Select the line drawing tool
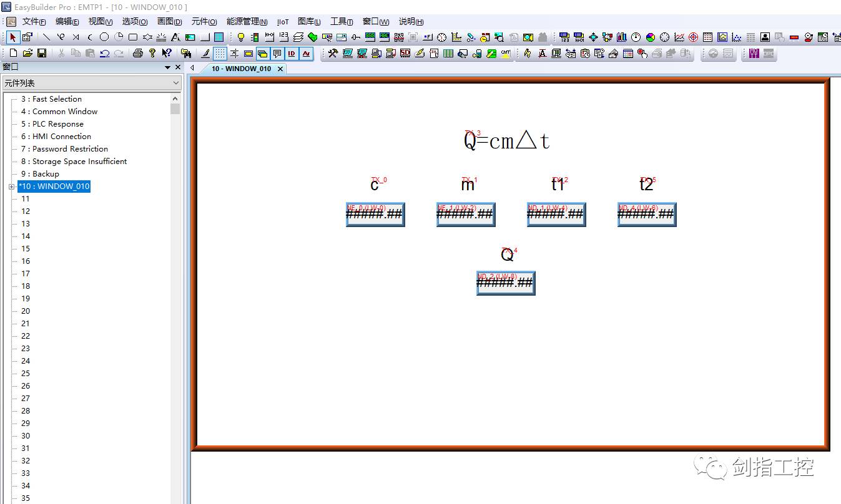This screenshot has width=841, height=504. click(46, 37)
